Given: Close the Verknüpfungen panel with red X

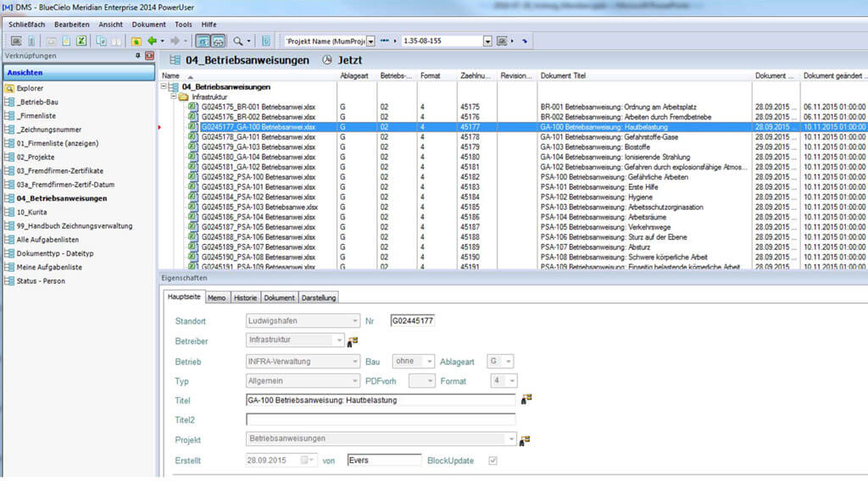Looking at the screenshot, I should pos(150,56).
